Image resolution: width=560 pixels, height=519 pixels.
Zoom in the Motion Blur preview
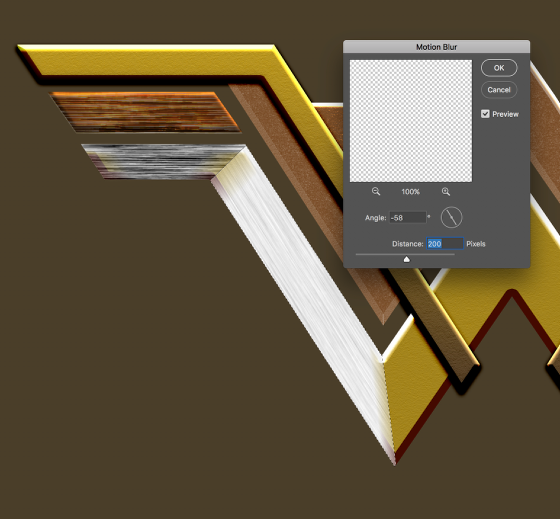446,191
